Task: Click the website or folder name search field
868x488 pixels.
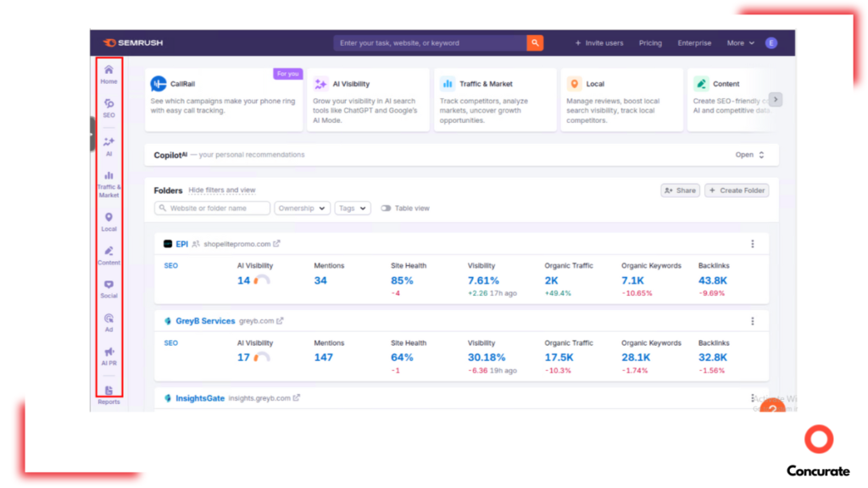Action: pos(212,208)
